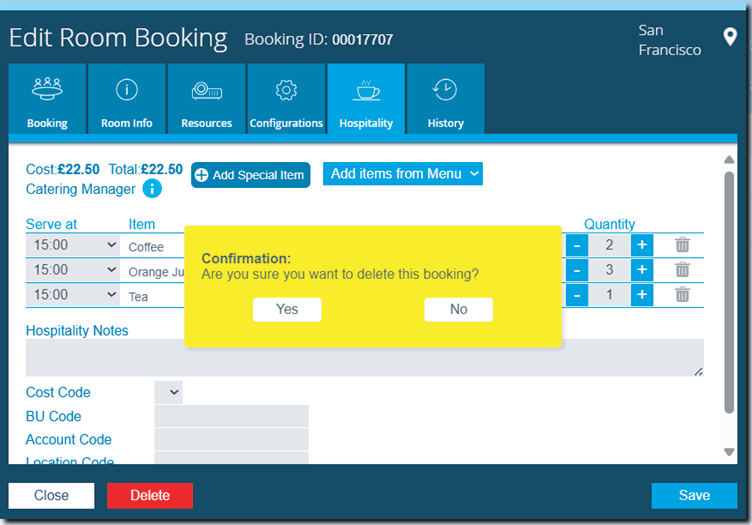Open the History tab

(x=445, y=99)
